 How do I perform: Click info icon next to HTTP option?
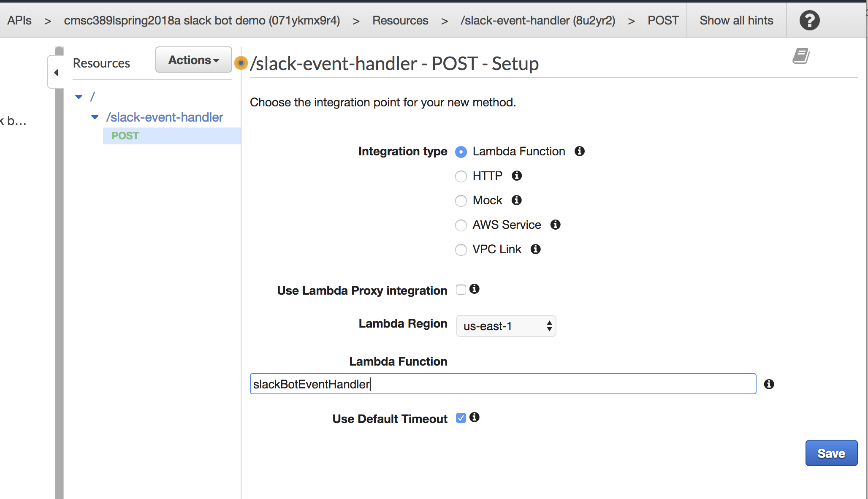(x=517, y=176)
